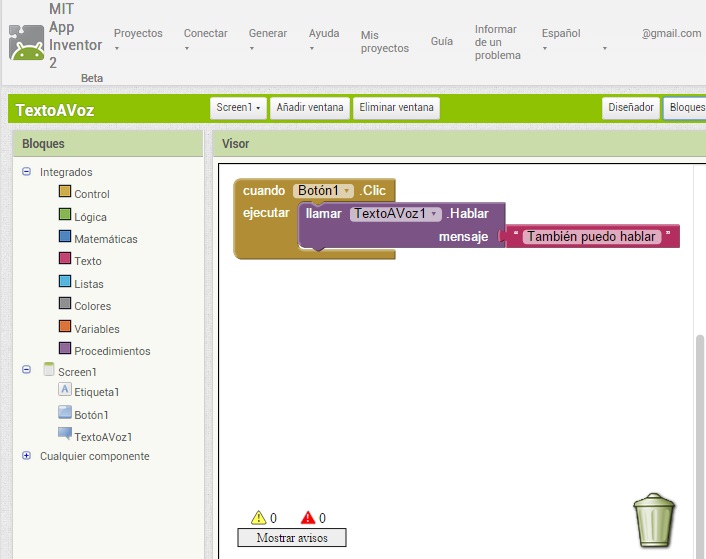
Task: Select the Etiqueta1 label component icon
Action: 65,389
